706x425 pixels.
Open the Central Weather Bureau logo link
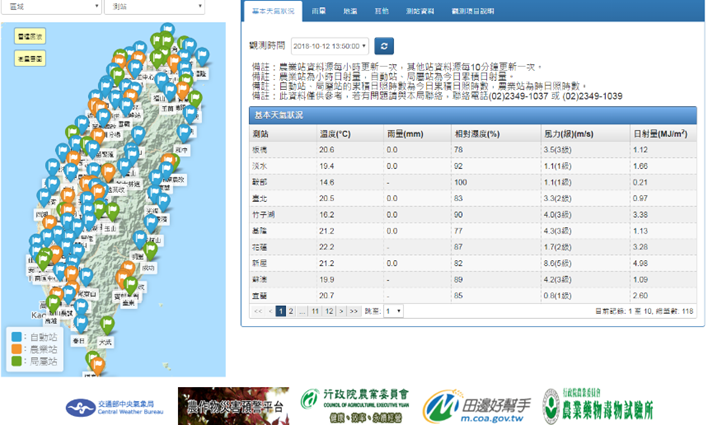(x=114, y=408)
